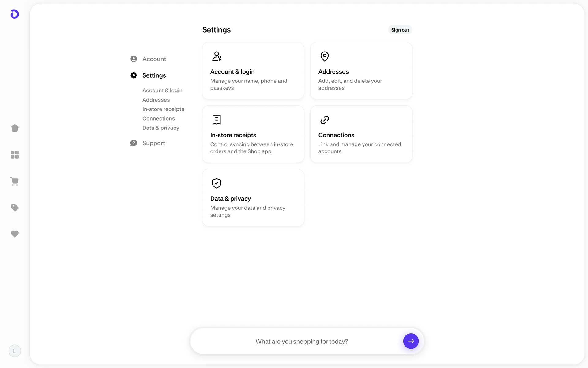Click the profile avatar labeled L

click(15, 351)
